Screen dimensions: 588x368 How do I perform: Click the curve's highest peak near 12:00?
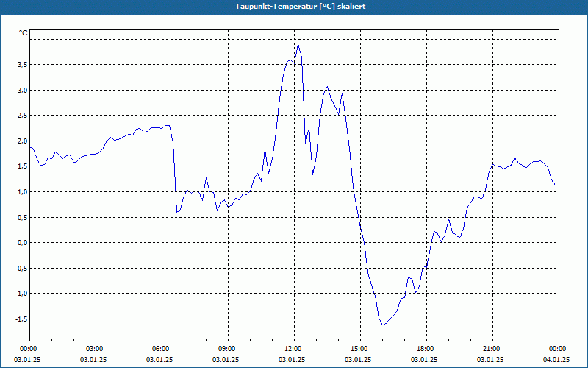click(298, 44)
